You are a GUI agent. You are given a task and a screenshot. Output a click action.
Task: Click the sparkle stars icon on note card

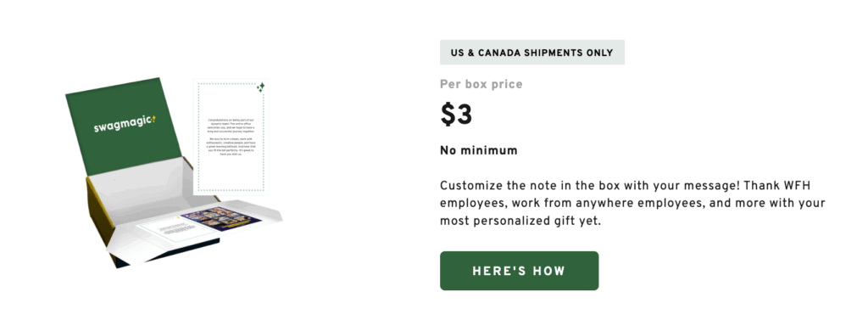260,87
